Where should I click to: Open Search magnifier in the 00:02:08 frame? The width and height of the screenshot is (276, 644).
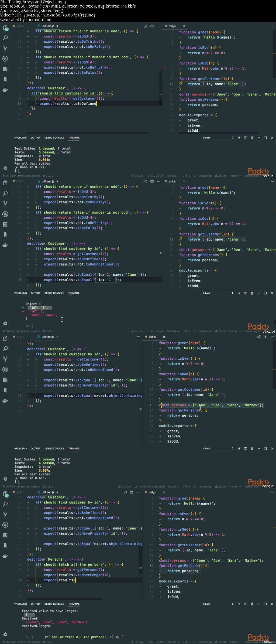point(5,193)
